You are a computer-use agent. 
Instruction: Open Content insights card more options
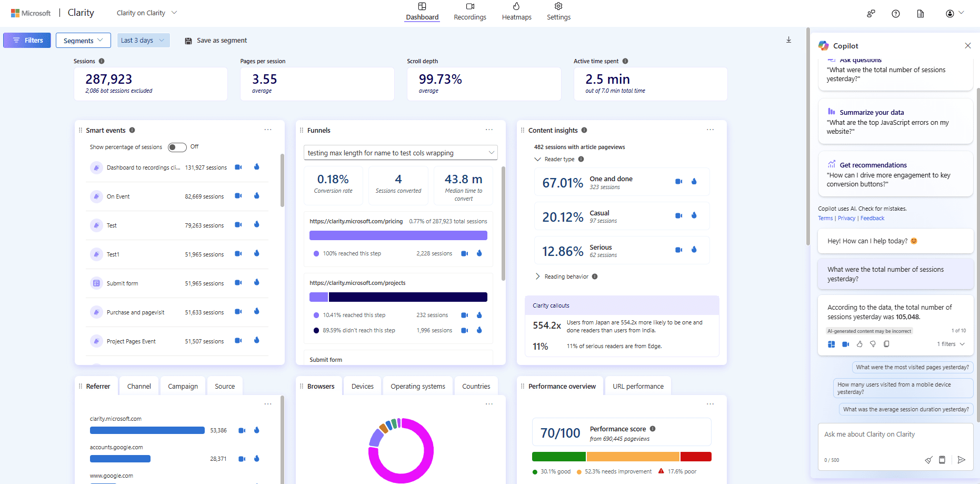coord(710,130)
